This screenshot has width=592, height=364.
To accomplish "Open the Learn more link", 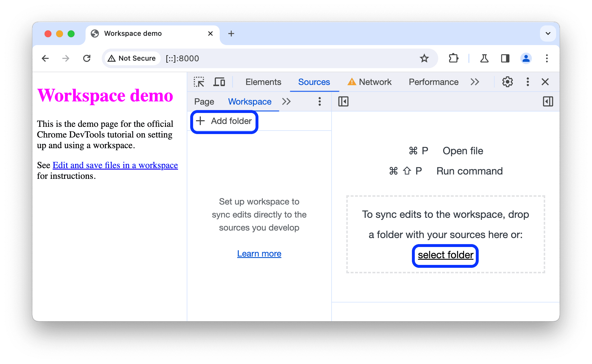I will [x=259, y=254].
